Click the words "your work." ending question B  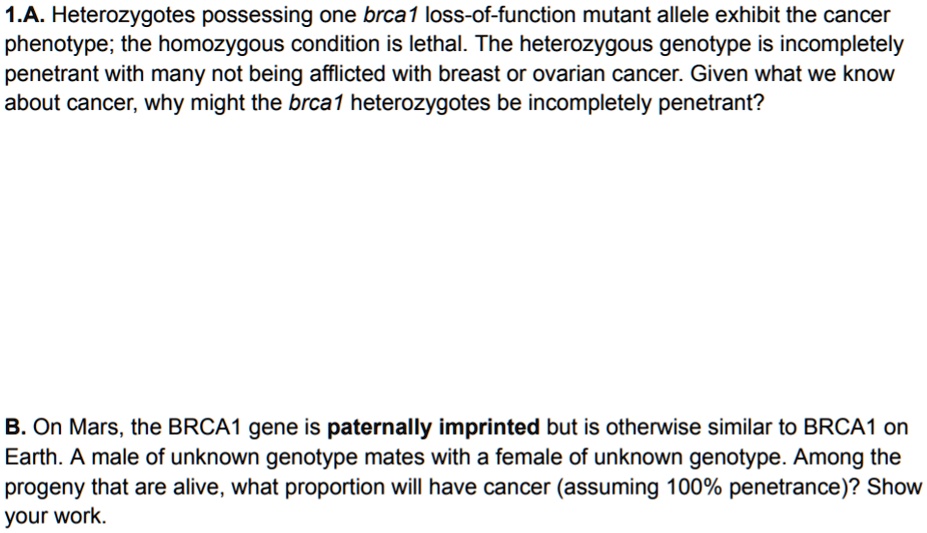coord(56,516)
